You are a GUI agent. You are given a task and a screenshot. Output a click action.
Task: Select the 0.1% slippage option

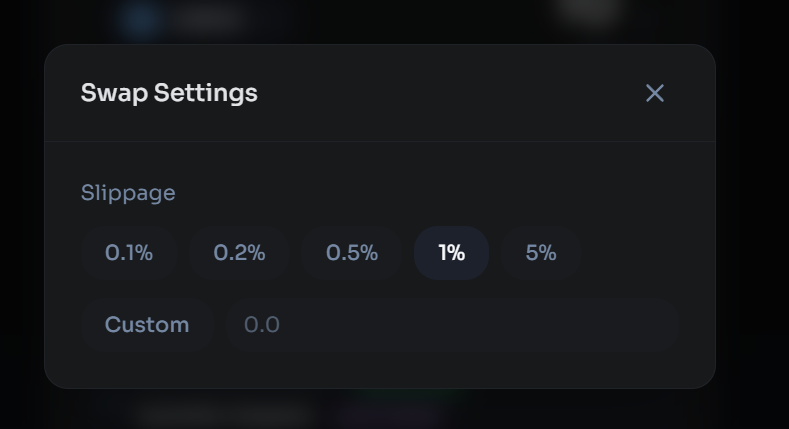[129, 252]
